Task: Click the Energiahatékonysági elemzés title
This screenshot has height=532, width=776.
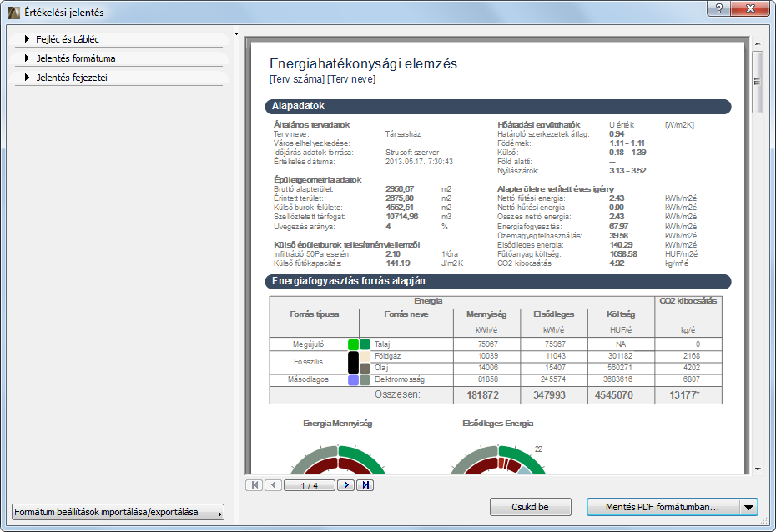Action: pos(363,63)
